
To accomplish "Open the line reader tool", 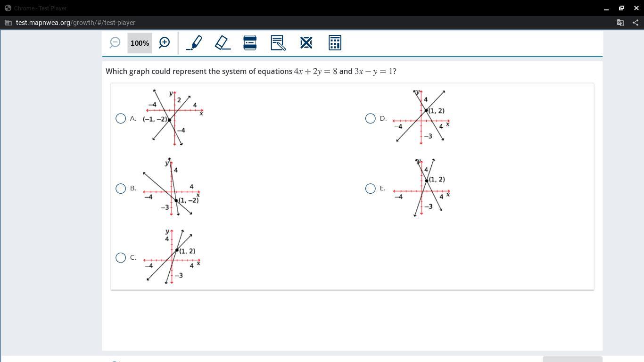I will tap(250, 43).
